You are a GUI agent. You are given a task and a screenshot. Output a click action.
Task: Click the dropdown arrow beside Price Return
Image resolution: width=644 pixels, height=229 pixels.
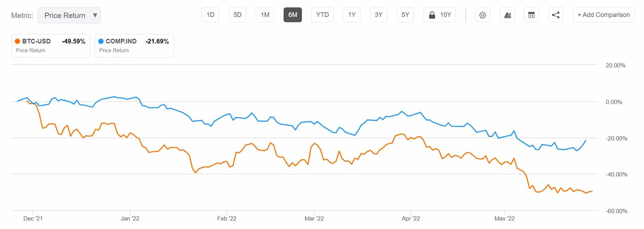[x=95, y=16]
